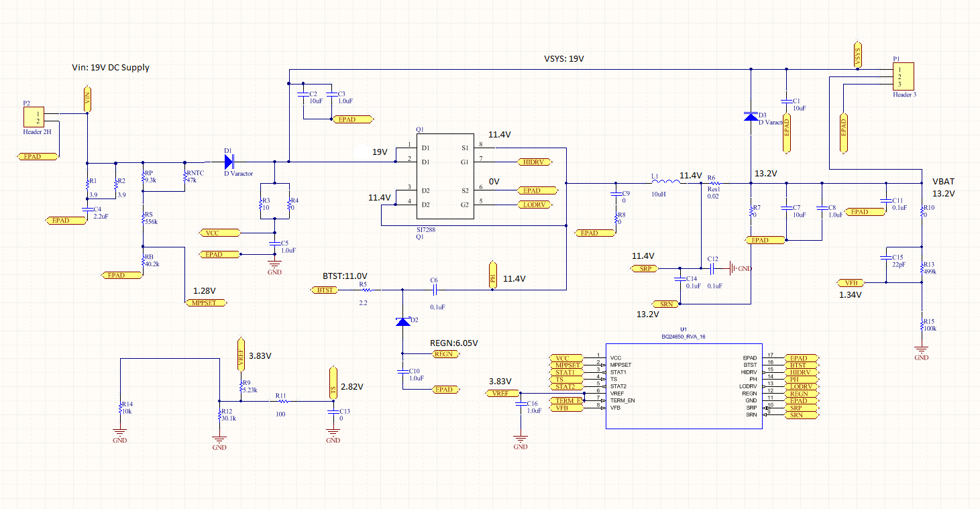Select capacitor C4 2.2uF

(x=87, y=209)
